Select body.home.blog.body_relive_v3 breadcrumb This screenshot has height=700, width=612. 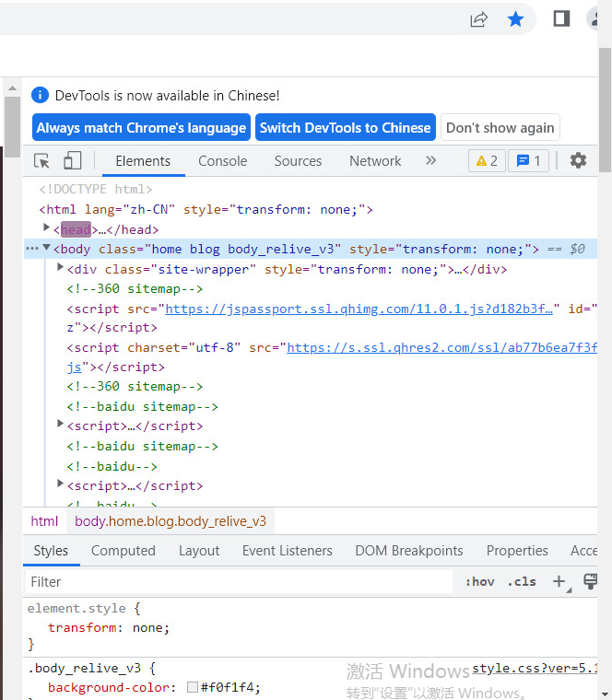[171, 521]
